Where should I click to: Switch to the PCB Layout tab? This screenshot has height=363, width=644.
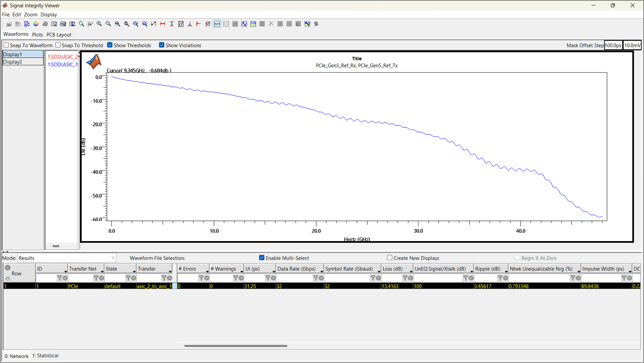58,34
